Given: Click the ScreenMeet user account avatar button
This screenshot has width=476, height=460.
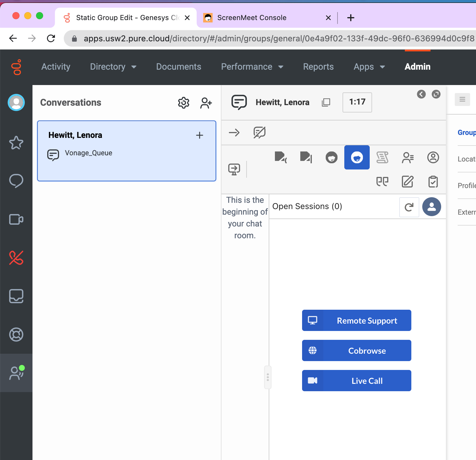Looking at the screenshot, I should (432, 207).
